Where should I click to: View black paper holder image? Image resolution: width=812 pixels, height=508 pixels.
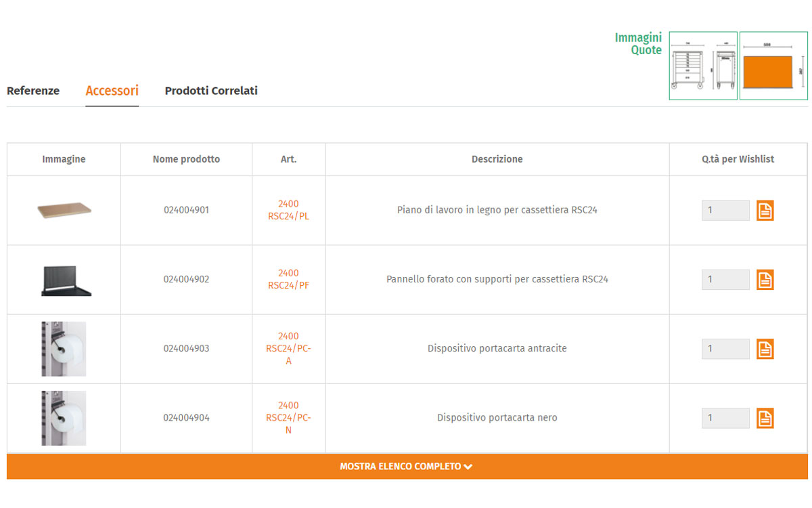pos(64,418)
